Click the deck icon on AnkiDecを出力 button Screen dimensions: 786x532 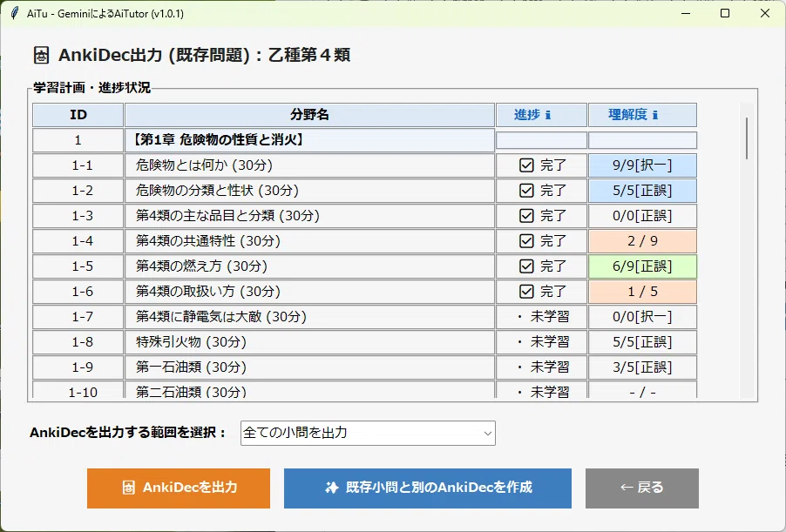(x=129, y=488)
